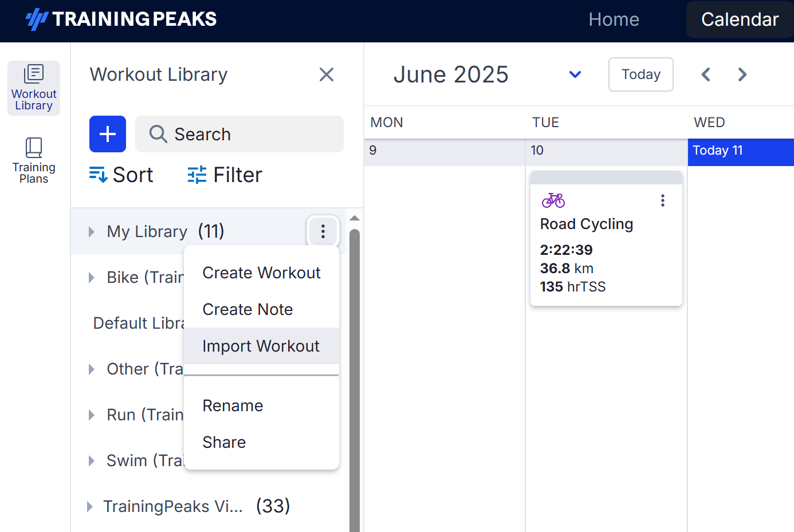Go to next month arrow
The width and height of the screenshot is (794, 532).
tap(742, 74)
